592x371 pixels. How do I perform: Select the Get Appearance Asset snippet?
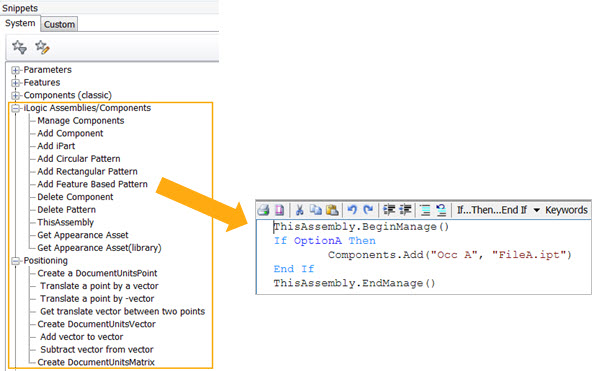click(x=83, y=235)
